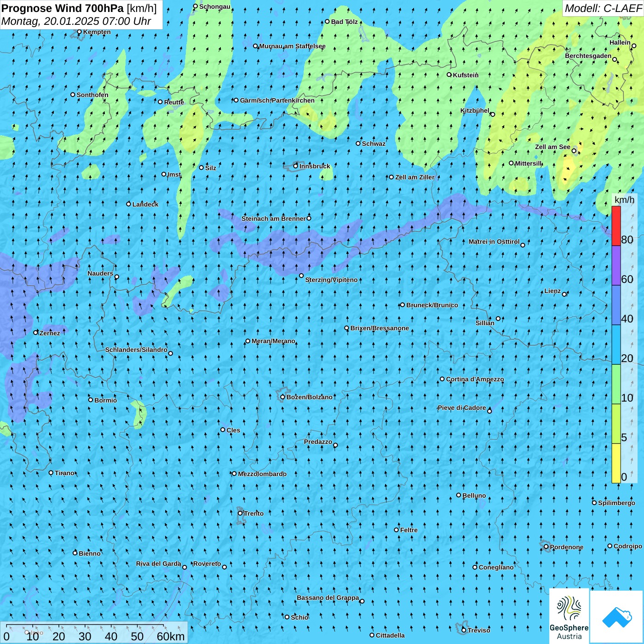Click the Pieve di Cadore label
644x644 pixels.
click(461, 408)
